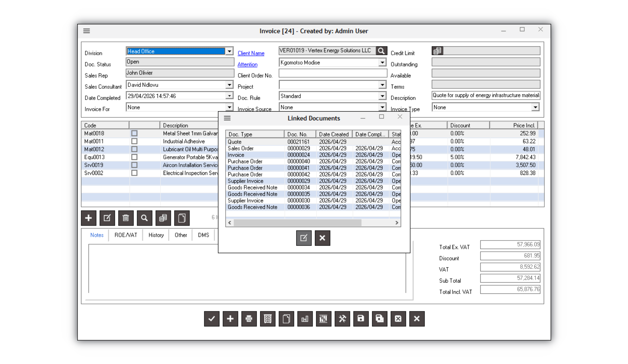Click the client name search magnifier icon
This screenshot has height=364, width=628.
pyautogui.click(x=381, y=51)
